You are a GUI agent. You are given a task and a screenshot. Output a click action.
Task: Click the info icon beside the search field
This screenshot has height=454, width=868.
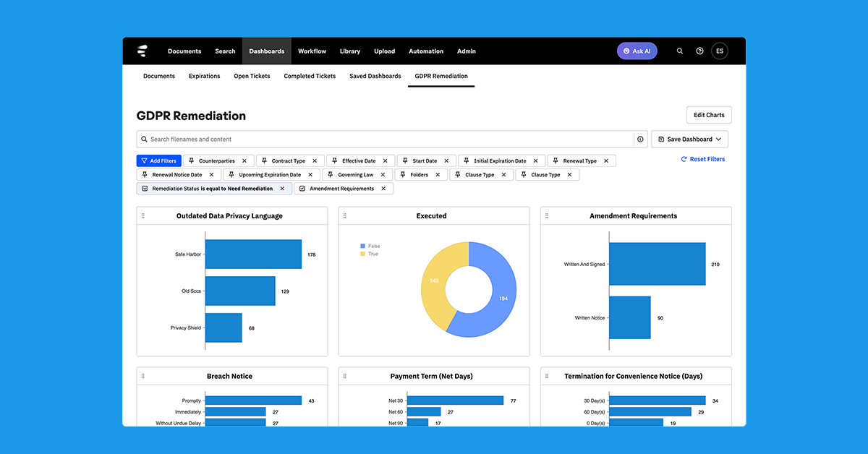(x=641, y=139)
